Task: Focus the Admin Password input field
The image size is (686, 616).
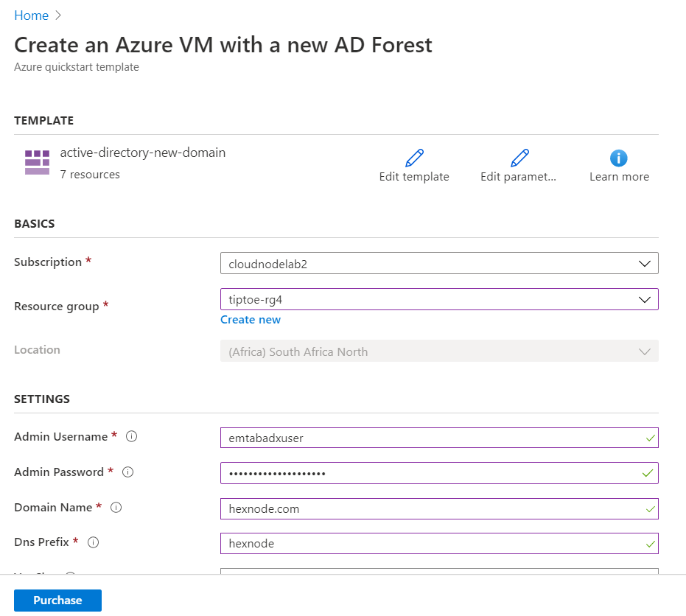Action: coord(439,473)
